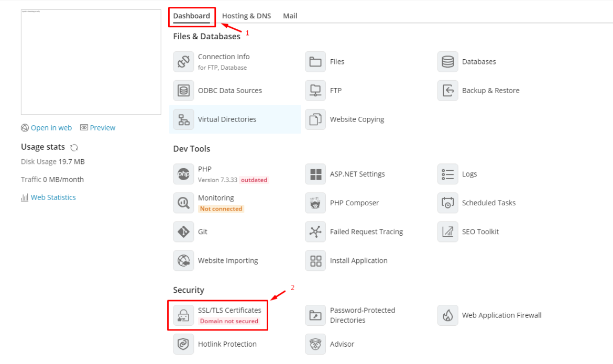Switch to the Hosting & DNS tab
This screenshot has width=613, height=364.
[246, 16]
